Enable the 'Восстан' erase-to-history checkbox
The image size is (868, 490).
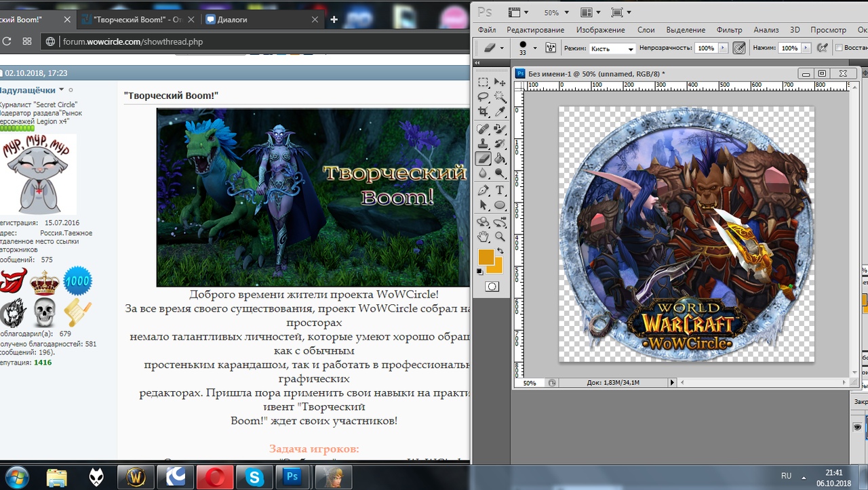tap(839, 48)
